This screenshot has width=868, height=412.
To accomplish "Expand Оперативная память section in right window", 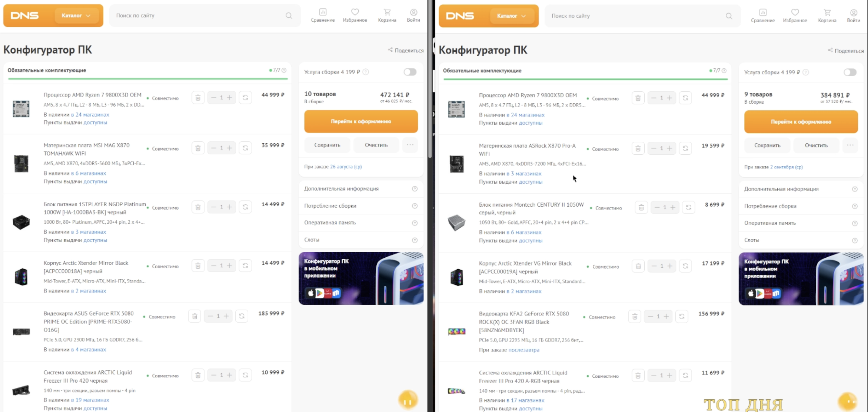I will (801, 223).
